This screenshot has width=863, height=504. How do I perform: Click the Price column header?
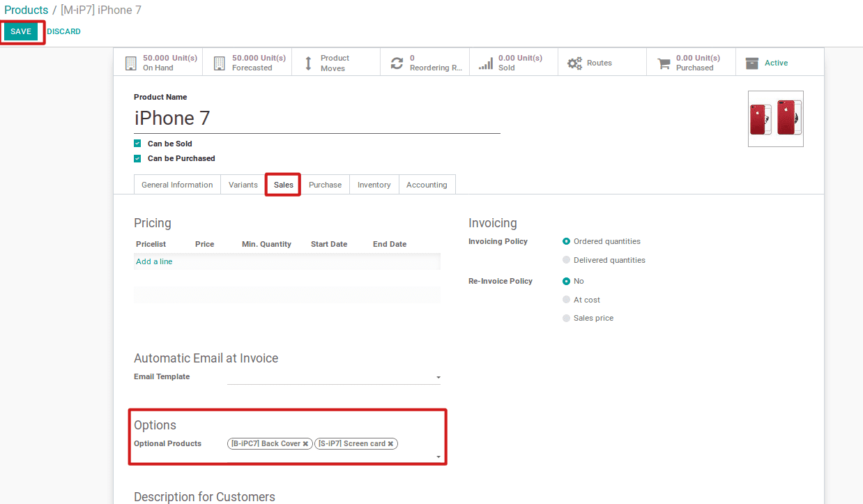click(205, 244)
